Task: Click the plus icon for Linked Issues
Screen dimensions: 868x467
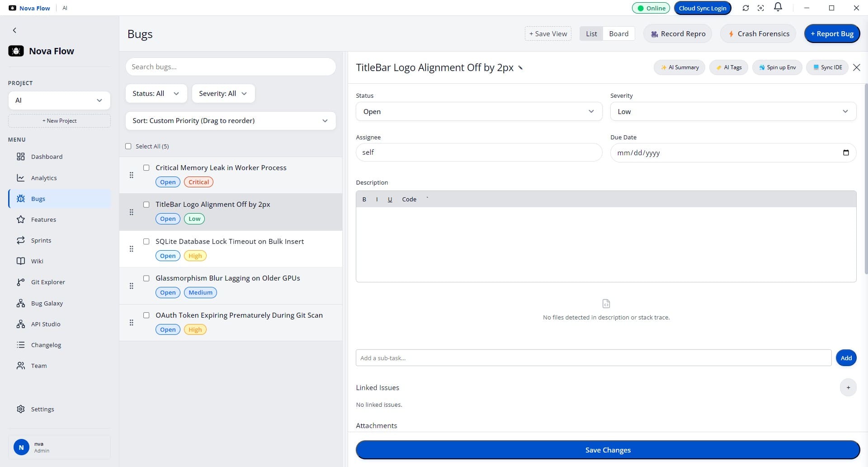Action: pos(848,387)
